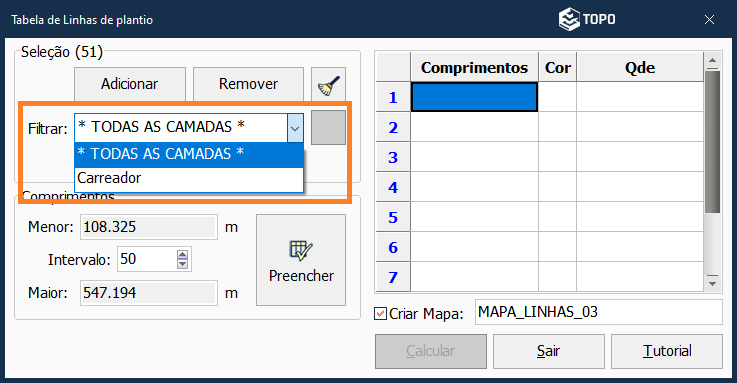Click table scrollbar down arrow
This screenshot has width=737, height=383.
pos(713,283)
